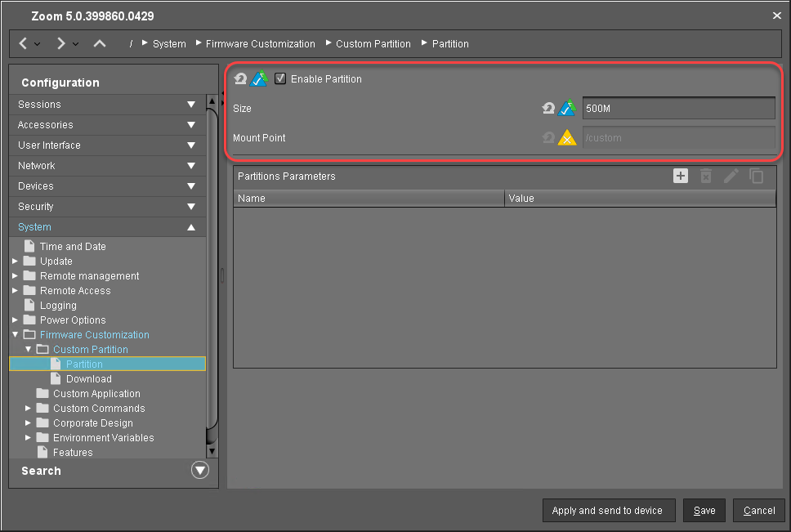Click Apply and send to device
This screenshot has width=791, height=532.
coord(607,511)
